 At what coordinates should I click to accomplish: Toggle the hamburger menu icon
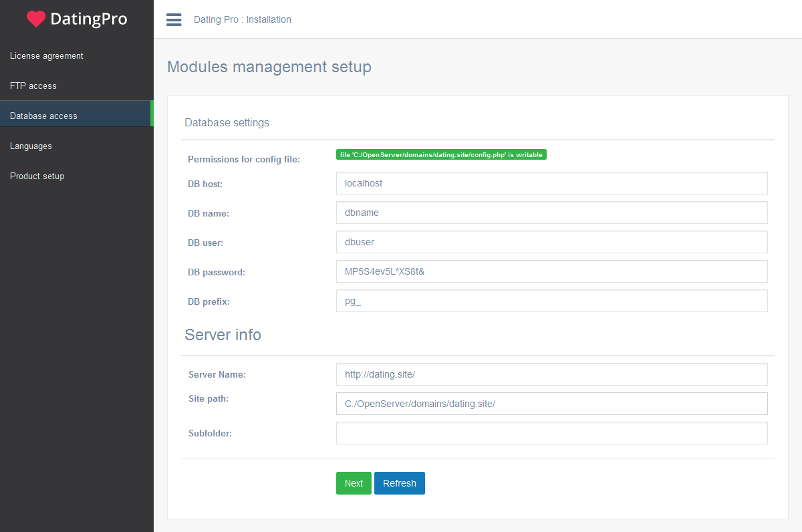(174, 19)
